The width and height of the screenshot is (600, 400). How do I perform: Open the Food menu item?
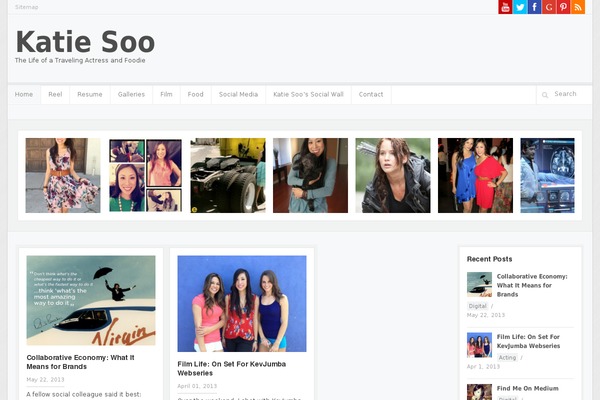(196, 94)
